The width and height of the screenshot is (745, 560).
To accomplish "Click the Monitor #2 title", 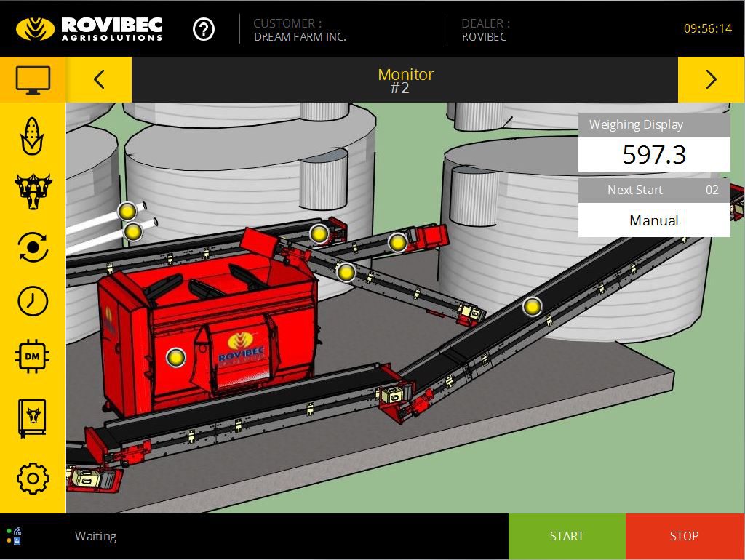I will 405,80.
